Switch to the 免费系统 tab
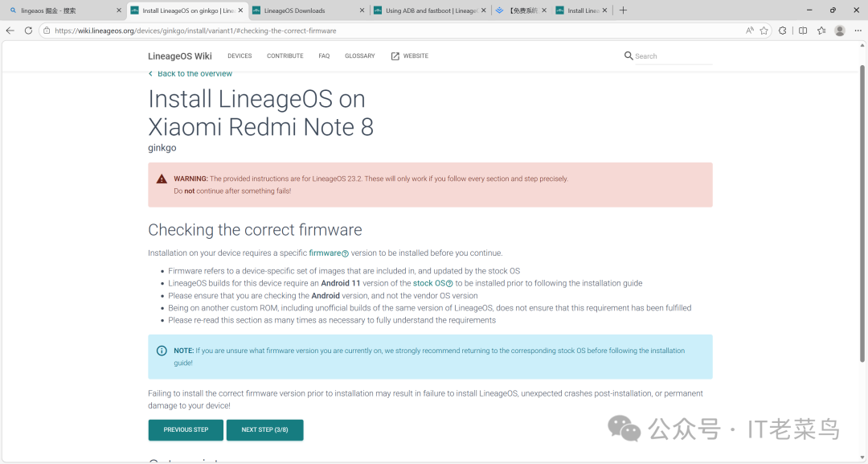Viewport: 868px width, 464px height. [x=521, y=10]
